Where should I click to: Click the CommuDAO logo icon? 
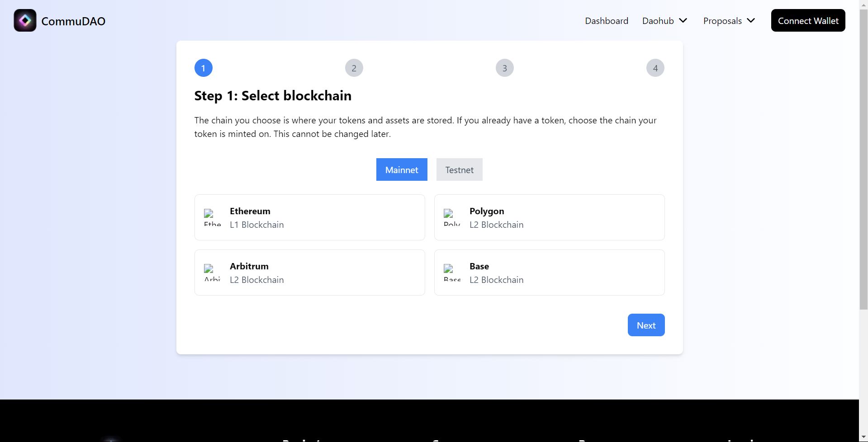pyautogui.click(x=25, y=20)
